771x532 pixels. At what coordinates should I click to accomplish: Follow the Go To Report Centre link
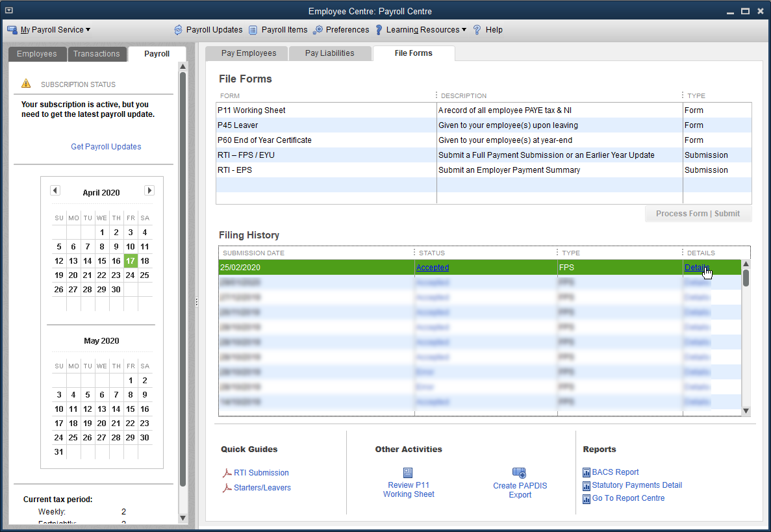click(x=628, y=498)
